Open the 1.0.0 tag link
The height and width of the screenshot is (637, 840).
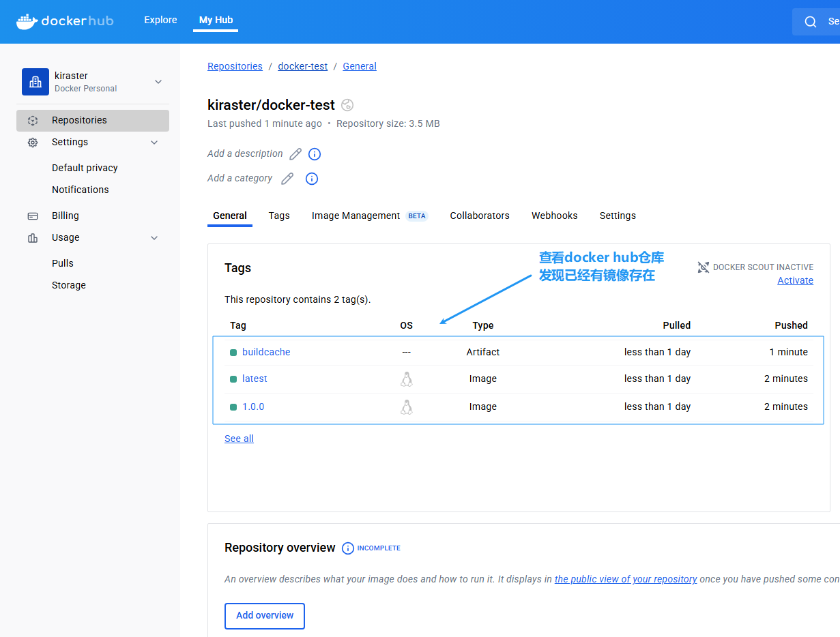point(253,406)
